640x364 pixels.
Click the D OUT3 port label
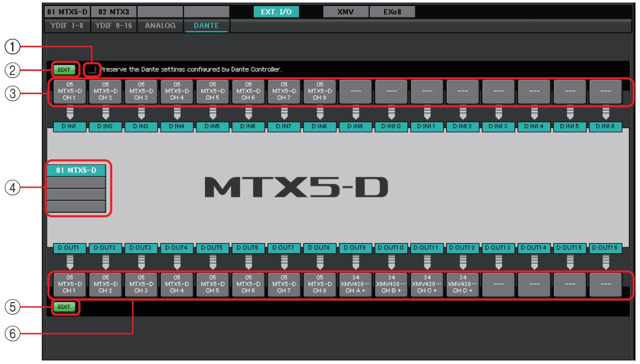141,248
